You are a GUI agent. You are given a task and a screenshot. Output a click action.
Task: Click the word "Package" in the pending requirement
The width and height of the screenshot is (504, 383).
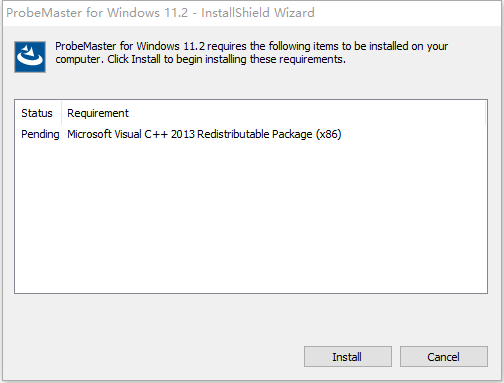(x=292, y=135)
